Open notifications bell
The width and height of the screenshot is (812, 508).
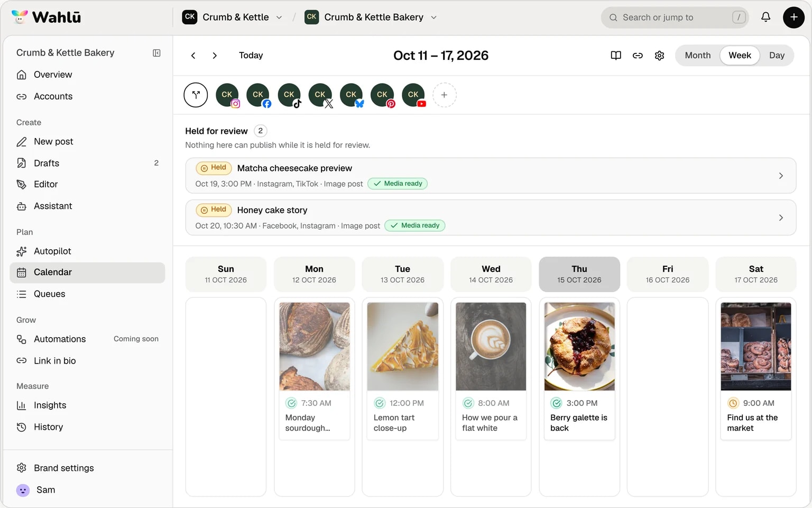(765, 17)
